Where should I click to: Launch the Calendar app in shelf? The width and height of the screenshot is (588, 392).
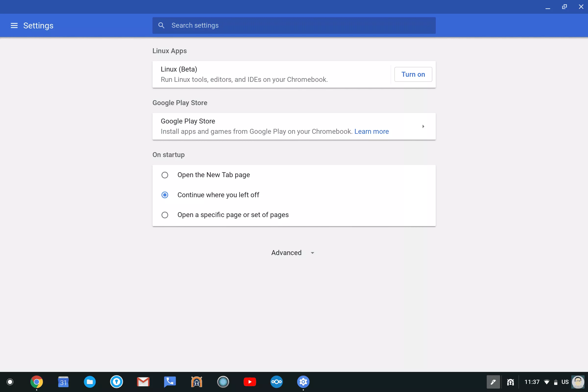(63, 382)
